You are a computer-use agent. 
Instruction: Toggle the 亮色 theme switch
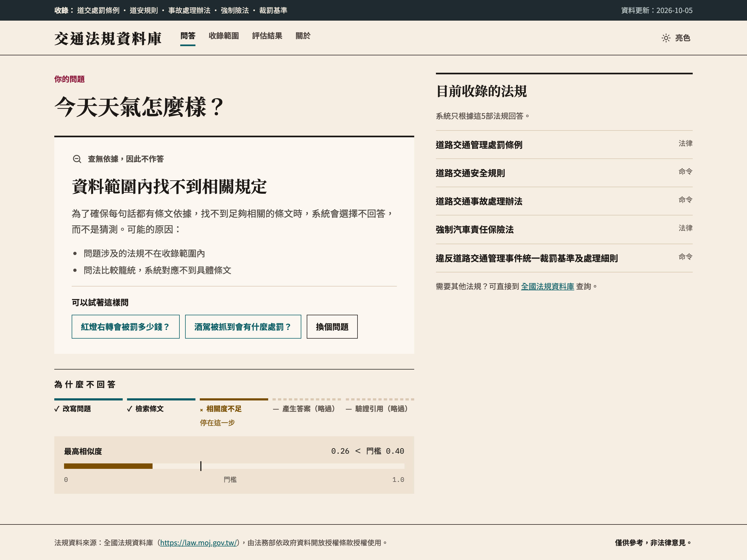coord(676,38)
